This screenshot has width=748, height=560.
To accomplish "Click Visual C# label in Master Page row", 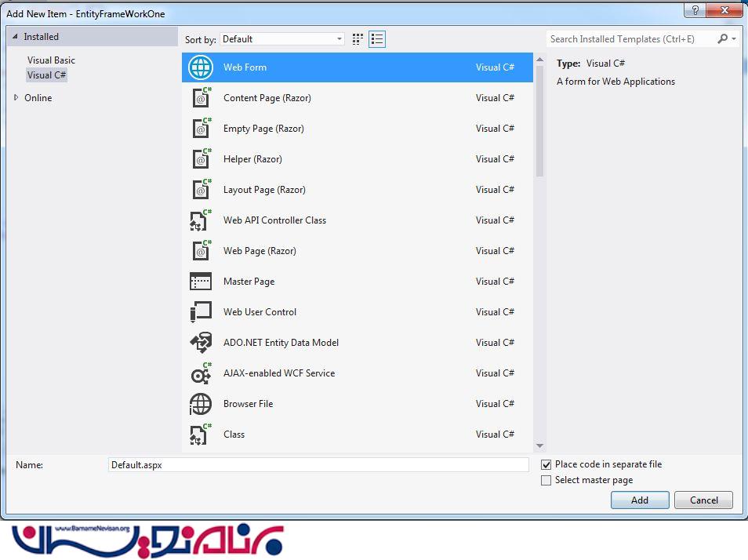I will click(495, 282).
